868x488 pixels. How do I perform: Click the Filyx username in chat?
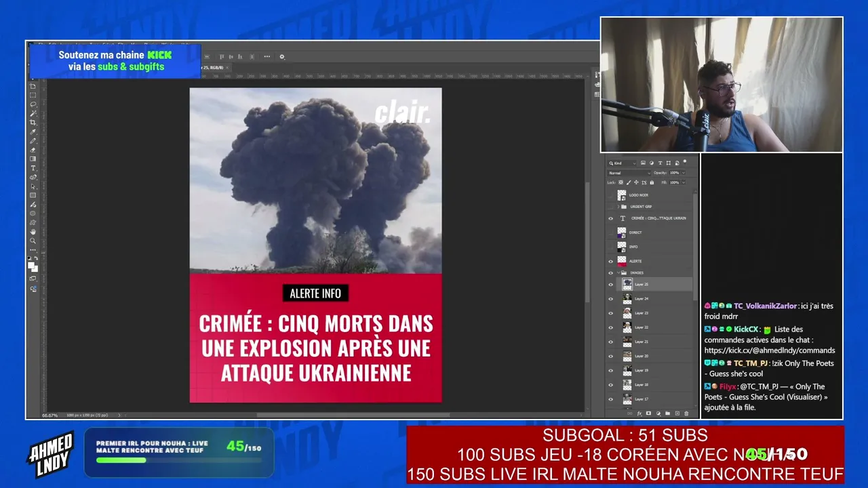728,386
